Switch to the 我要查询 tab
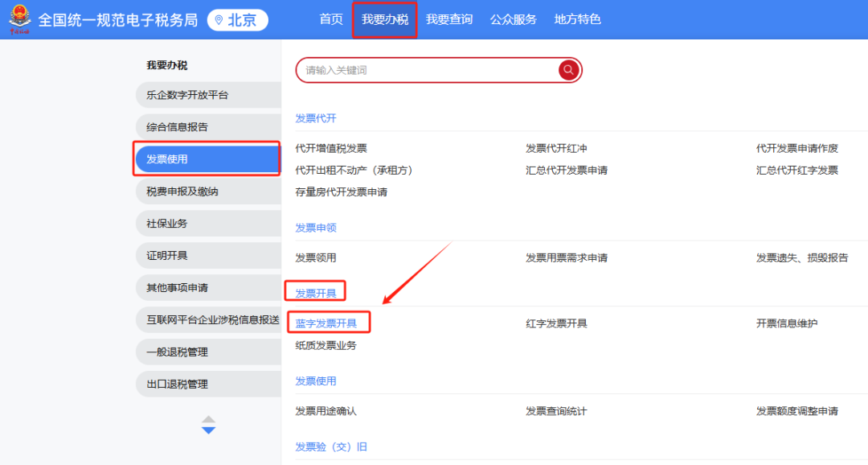 point(448,19)
